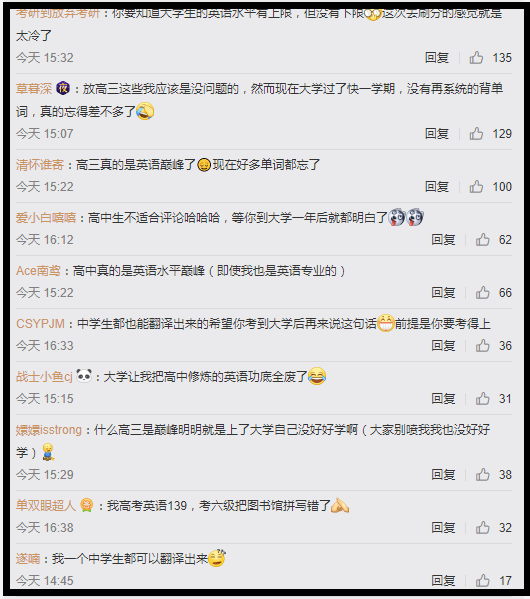Like 清怀谁寄's comment with 100 likes
This screenshot has width=530, height=599.
click(x=476, y=187)
